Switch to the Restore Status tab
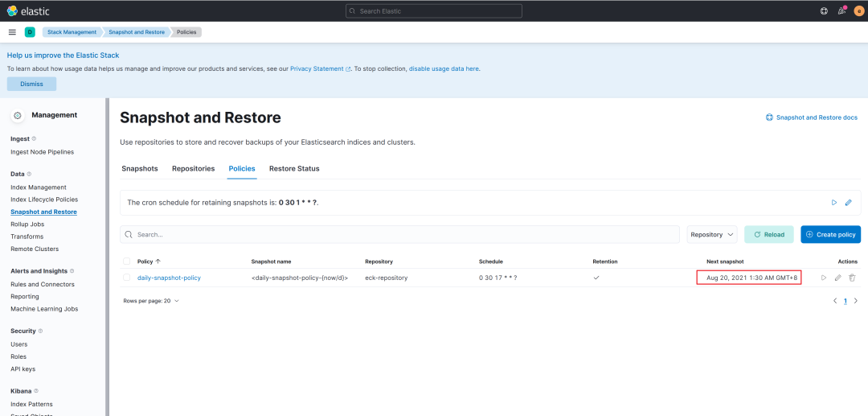This screenshot has height=416, width=868. (294, 168)
